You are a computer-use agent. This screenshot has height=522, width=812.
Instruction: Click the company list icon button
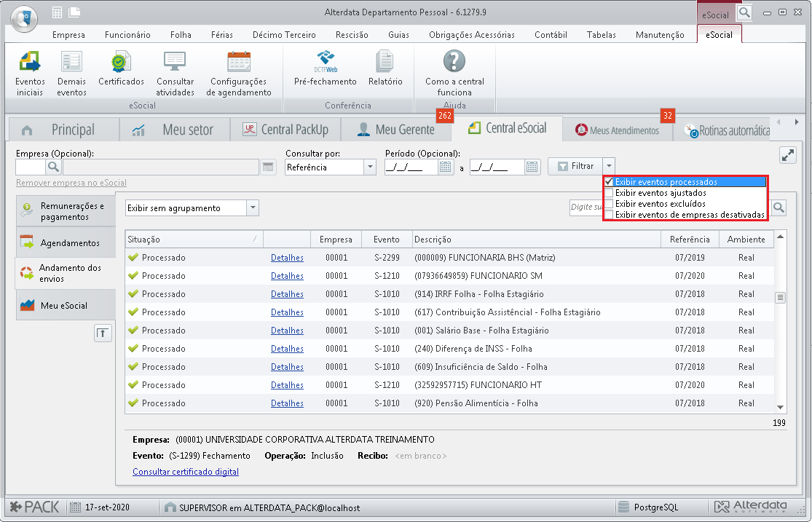(268, 167)
